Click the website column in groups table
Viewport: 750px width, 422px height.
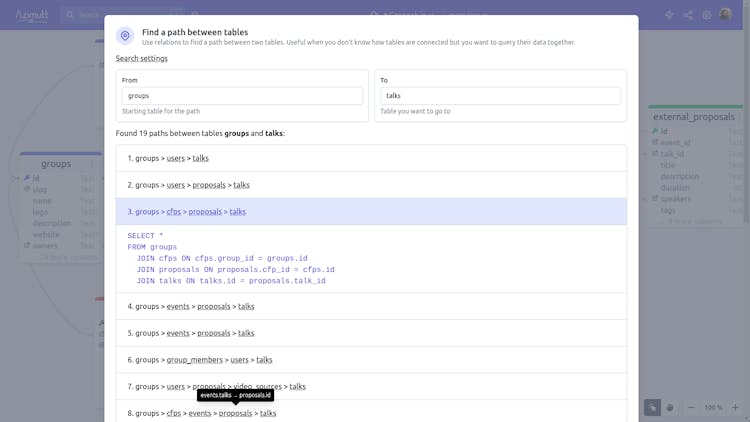[x=46, y=234]
